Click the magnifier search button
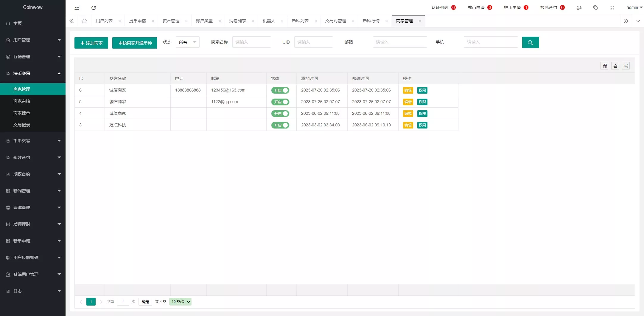The image size is (644, 316). pyautogui.click(x=530, y=42)
